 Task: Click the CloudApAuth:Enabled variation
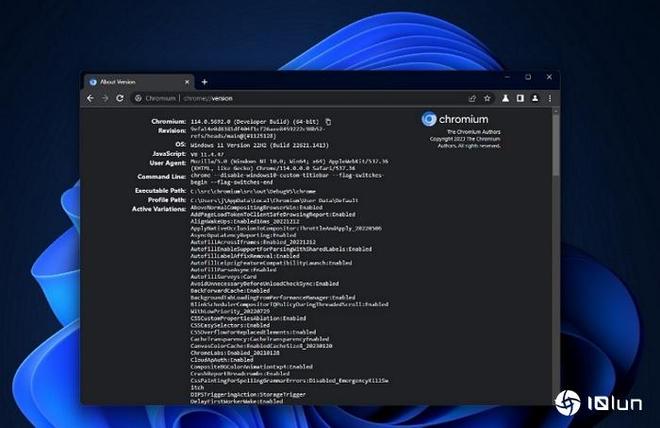pyautogui.click(x=222, y=360)
